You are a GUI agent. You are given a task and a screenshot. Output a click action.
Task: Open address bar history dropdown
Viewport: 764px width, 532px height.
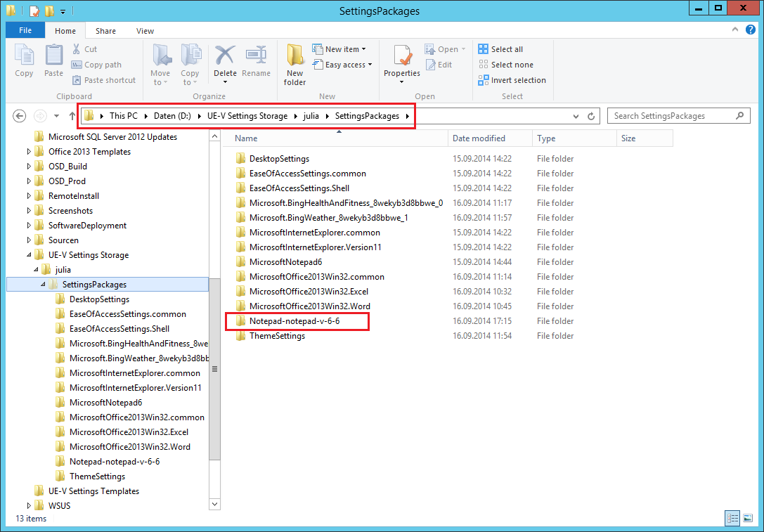click(576, 116)
